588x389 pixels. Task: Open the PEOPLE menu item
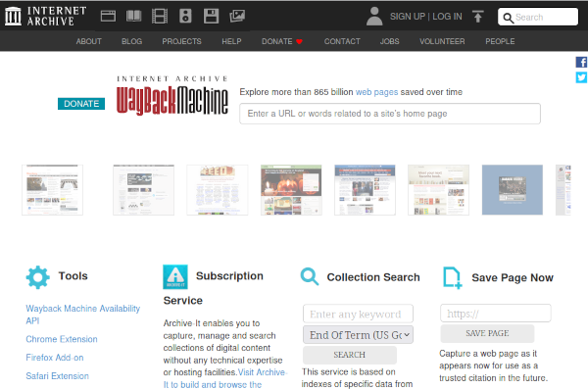[500, 41]
